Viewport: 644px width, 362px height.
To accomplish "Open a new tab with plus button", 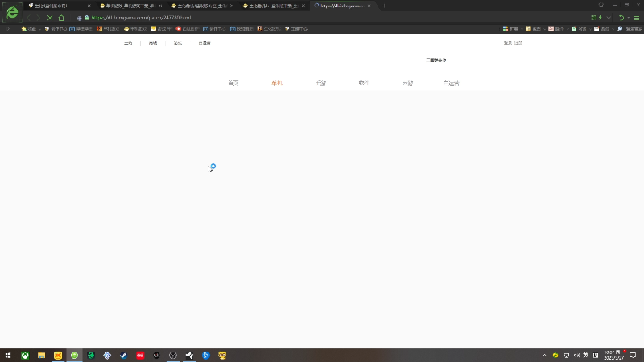I will tap(384, 6).
